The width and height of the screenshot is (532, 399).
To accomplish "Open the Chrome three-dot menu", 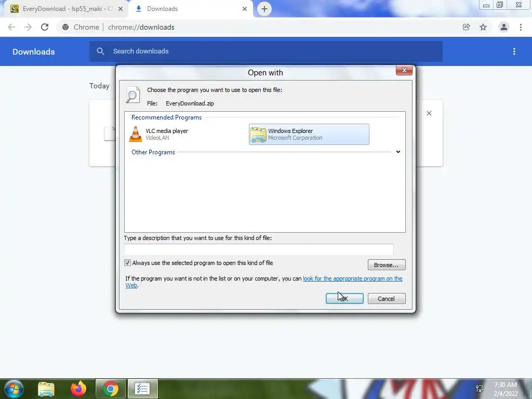I will tap(521, 27).
